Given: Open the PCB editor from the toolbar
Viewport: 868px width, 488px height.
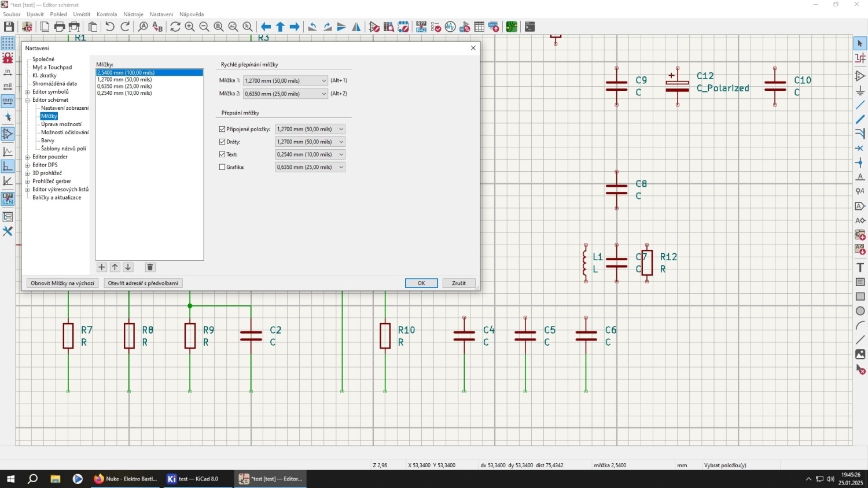Looking at the screenshot, I should (512, 27).
